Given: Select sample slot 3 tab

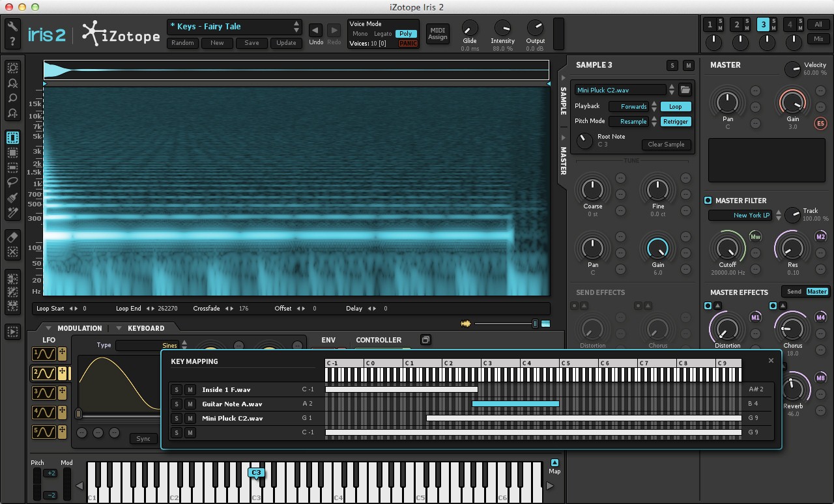Looking at the screenshot, I should coord(763,25).
